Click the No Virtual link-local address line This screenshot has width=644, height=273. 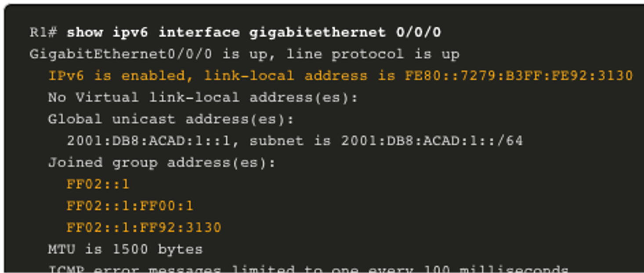(x=203, y=97)
